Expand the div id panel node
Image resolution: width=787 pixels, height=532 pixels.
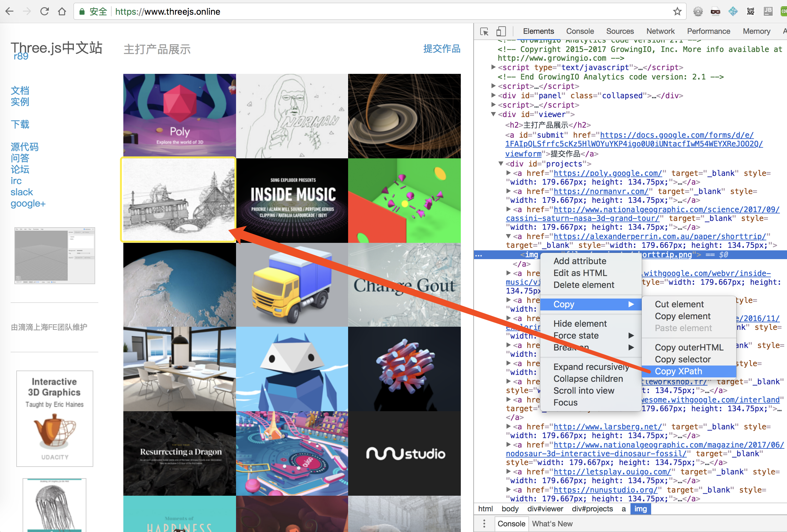(493, 96)
